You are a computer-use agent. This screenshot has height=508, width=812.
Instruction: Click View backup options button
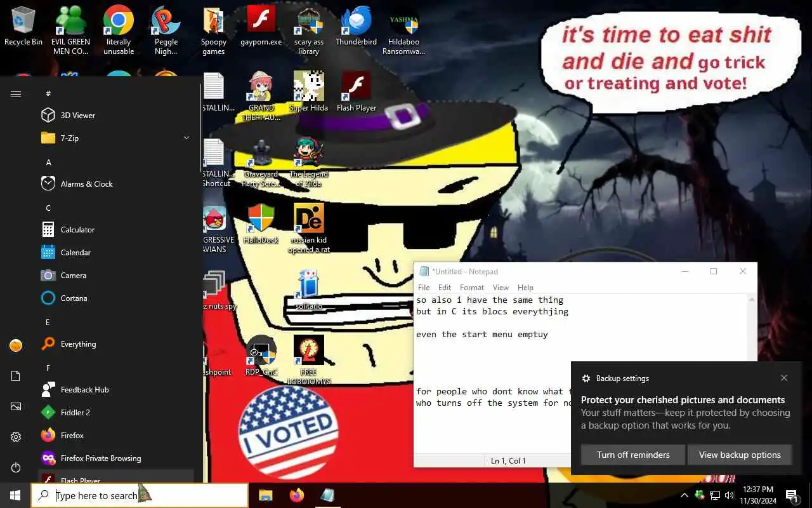click(740, 455)
